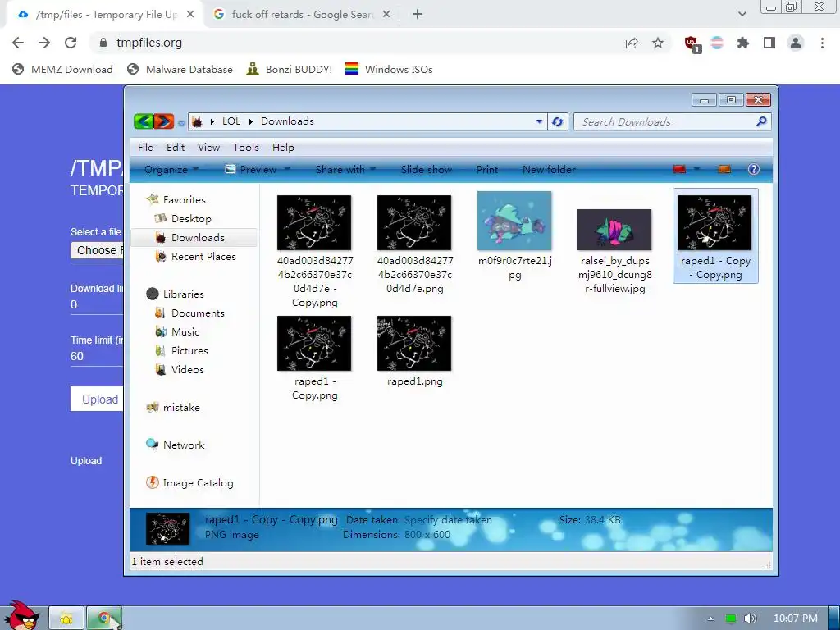Open the Tools menu
This screenshot has height=630, width=840.
246,148
